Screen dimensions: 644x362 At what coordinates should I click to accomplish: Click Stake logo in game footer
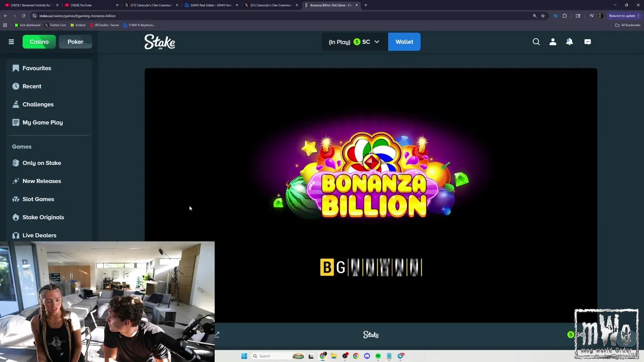coord(371,335)
